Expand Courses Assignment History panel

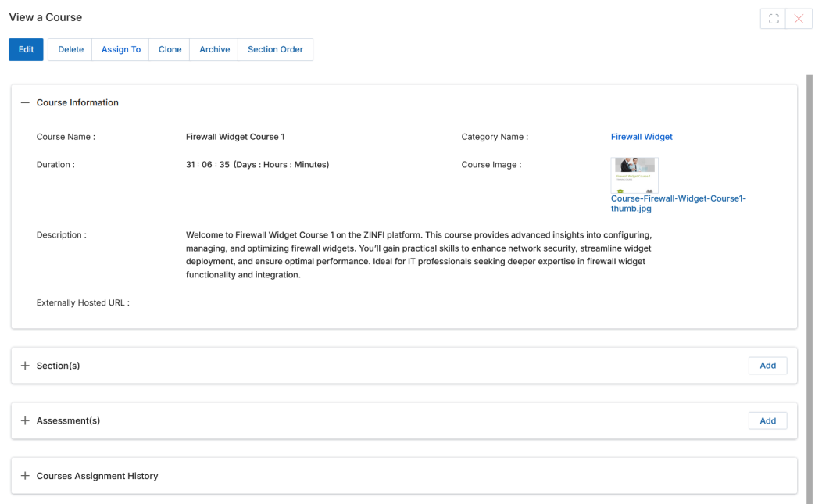pos(25,476)
